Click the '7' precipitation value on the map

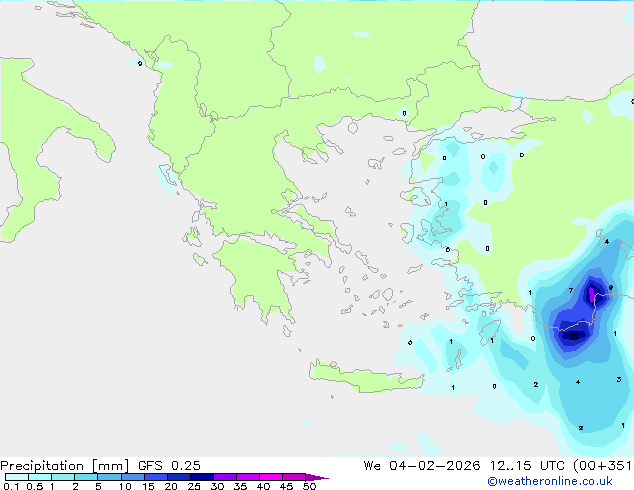[x=571, y=290]
